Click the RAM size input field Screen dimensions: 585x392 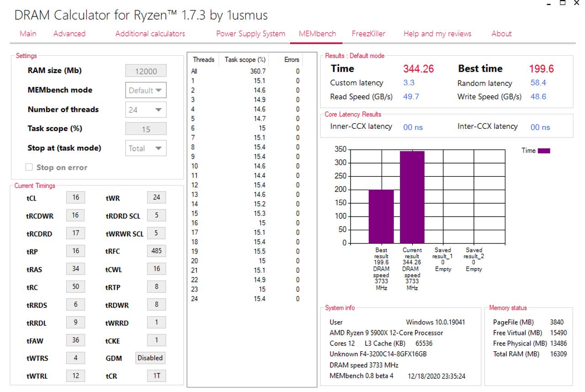pos(146,71)
